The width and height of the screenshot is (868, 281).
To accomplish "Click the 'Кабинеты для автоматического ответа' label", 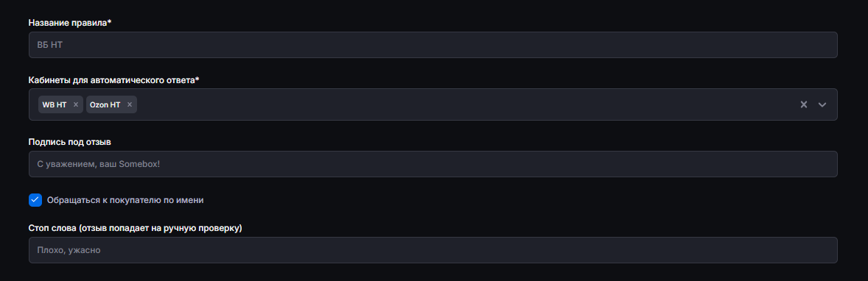I will pos(114,80).
